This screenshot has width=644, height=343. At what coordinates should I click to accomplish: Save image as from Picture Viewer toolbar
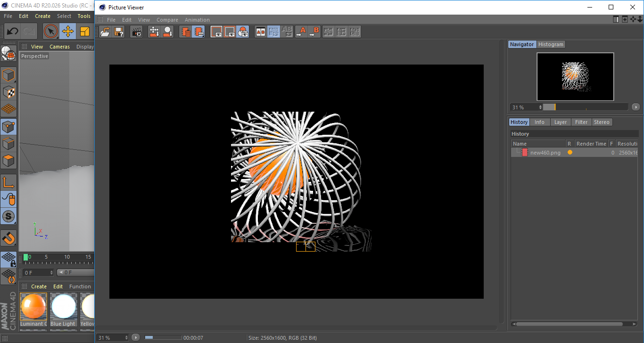coord(119,32)
